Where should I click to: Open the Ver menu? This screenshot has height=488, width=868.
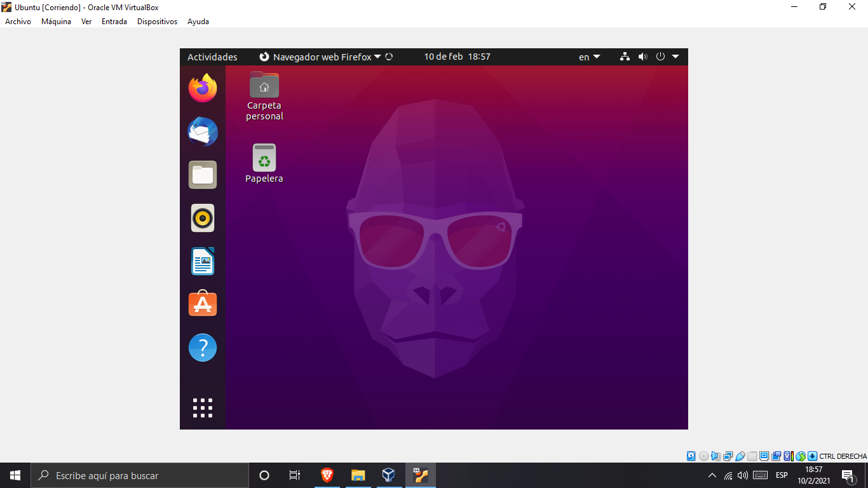[86, 22]
